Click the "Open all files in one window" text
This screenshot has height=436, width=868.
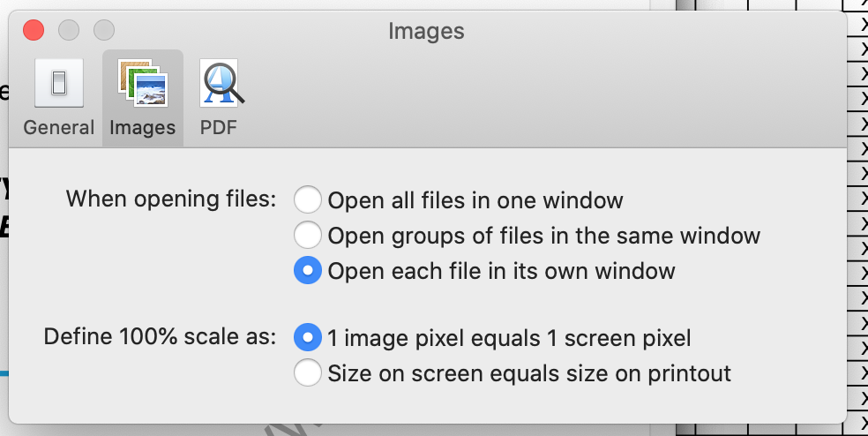coord(475,200)
